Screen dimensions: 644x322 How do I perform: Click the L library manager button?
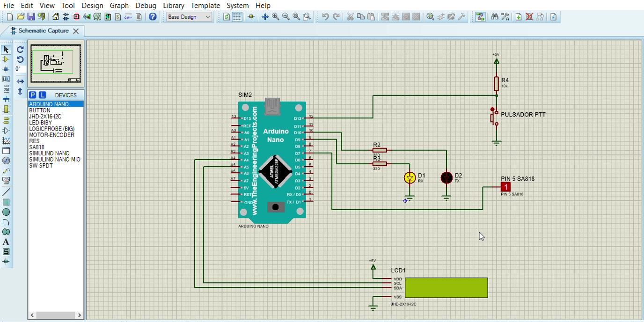(42, 95)
